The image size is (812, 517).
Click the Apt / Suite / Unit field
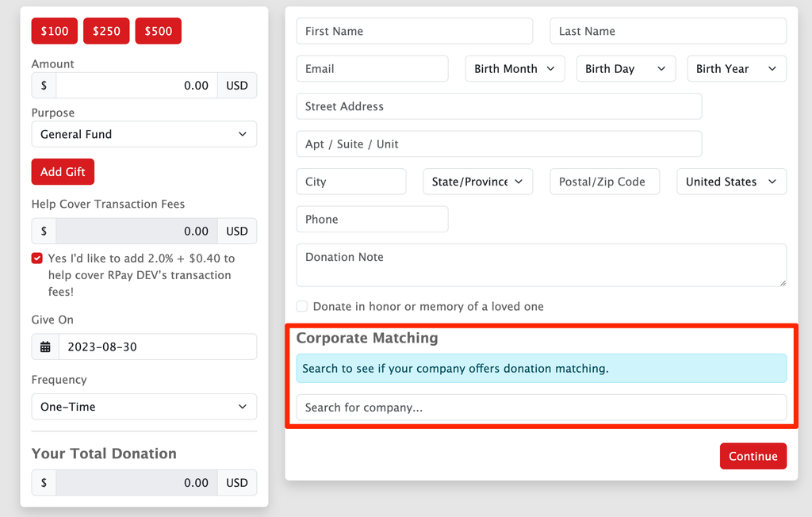pyautogui.click(x=500, y=144)
